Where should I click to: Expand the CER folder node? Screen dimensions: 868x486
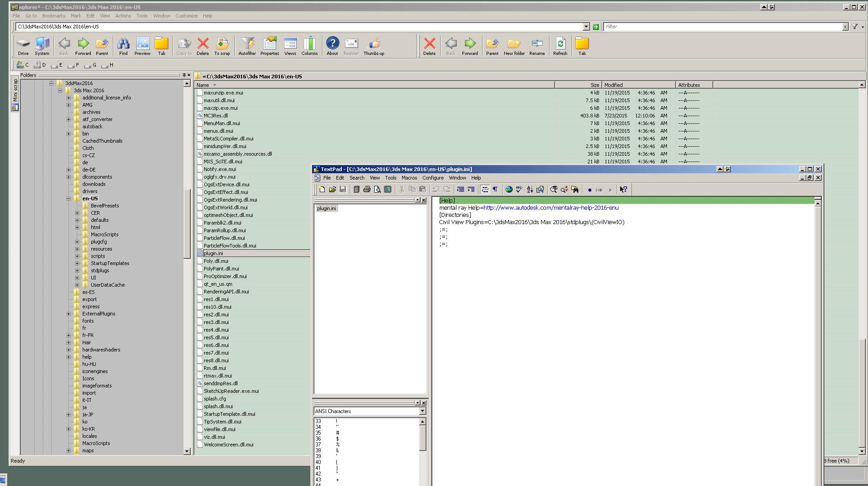click(x=77, y=213)
